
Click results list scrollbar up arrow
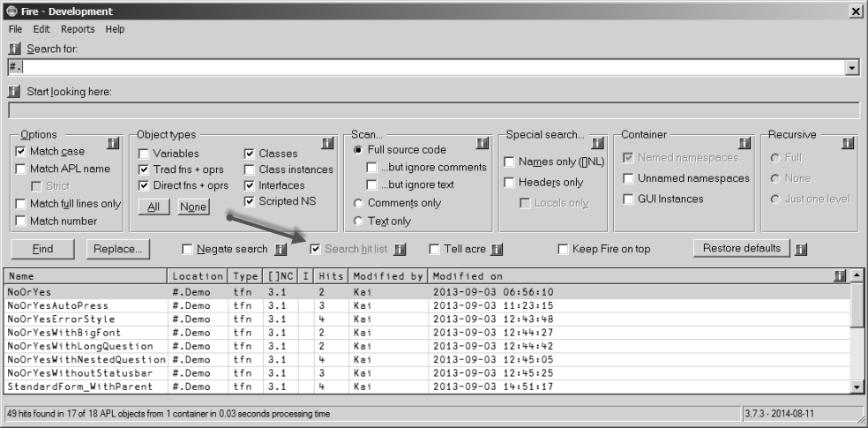[x=857, y=274]
